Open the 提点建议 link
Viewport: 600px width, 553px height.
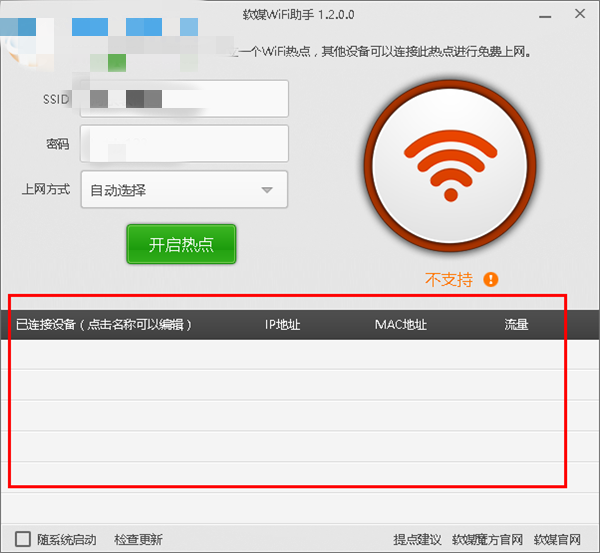417,540
